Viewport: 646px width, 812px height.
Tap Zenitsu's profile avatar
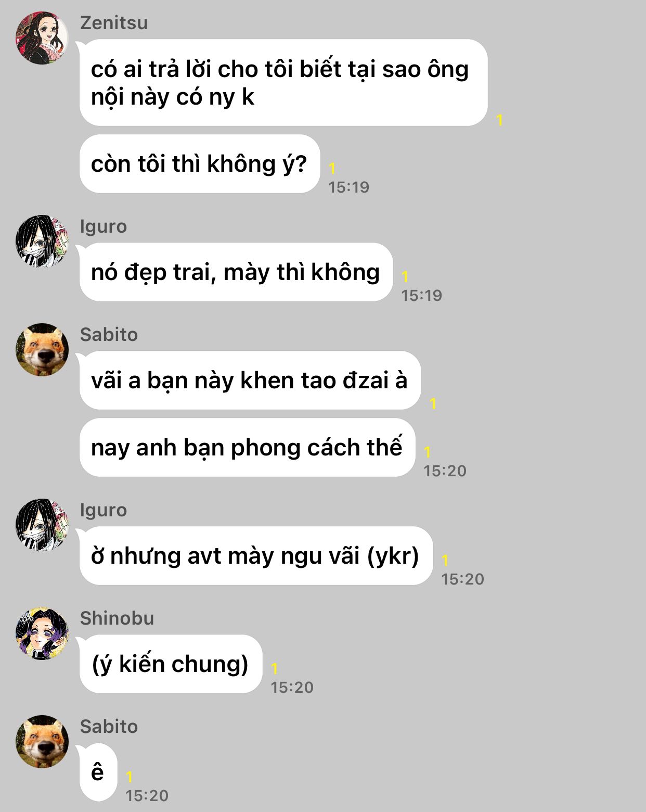[x=42, y=38]
